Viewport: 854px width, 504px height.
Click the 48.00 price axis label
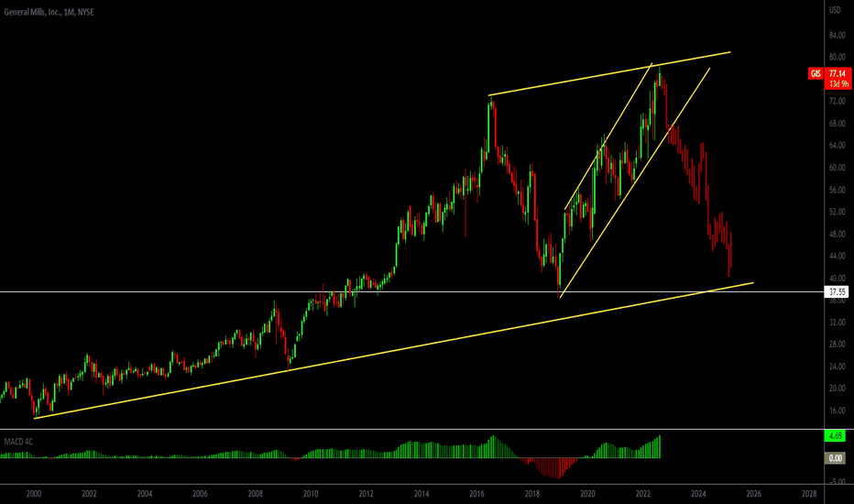[x=838, y=234]
